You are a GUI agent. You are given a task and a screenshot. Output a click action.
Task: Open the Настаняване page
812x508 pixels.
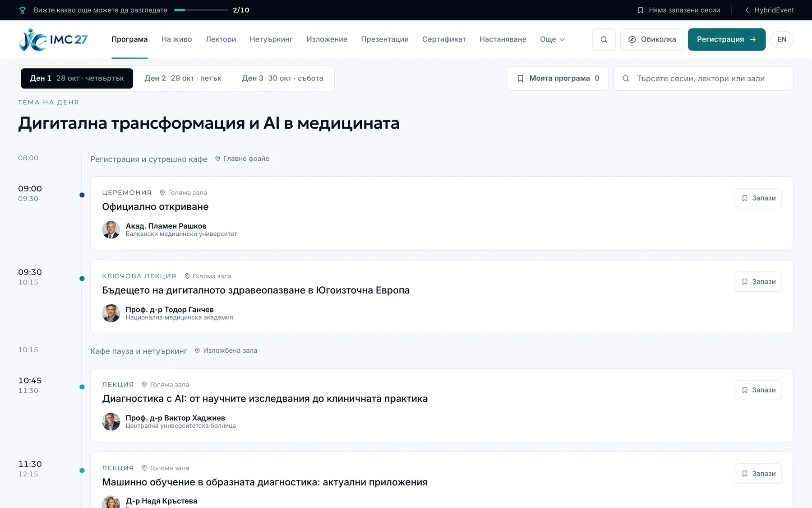503,39
